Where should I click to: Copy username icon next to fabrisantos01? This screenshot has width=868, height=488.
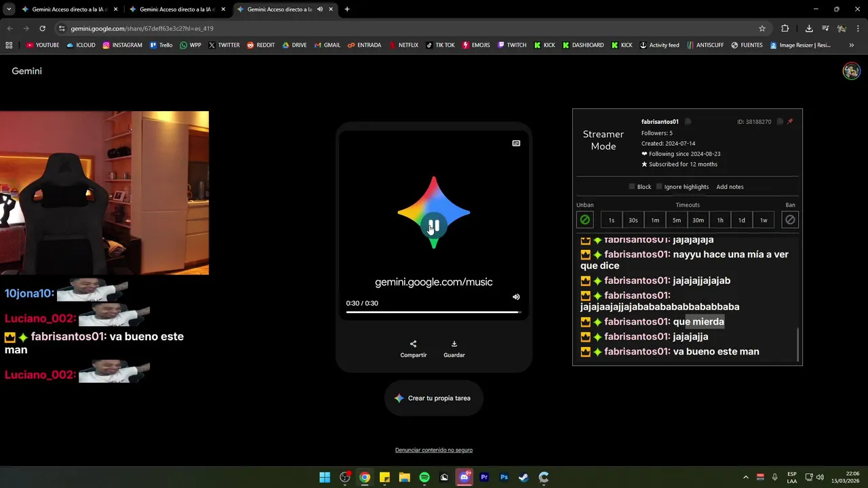coord(688,121)
